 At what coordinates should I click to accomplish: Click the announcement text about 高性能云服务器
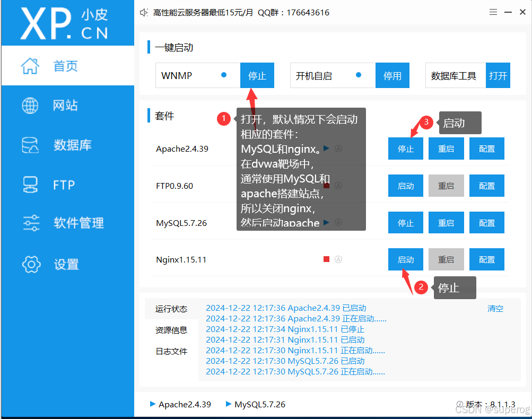tap(241, 13)
